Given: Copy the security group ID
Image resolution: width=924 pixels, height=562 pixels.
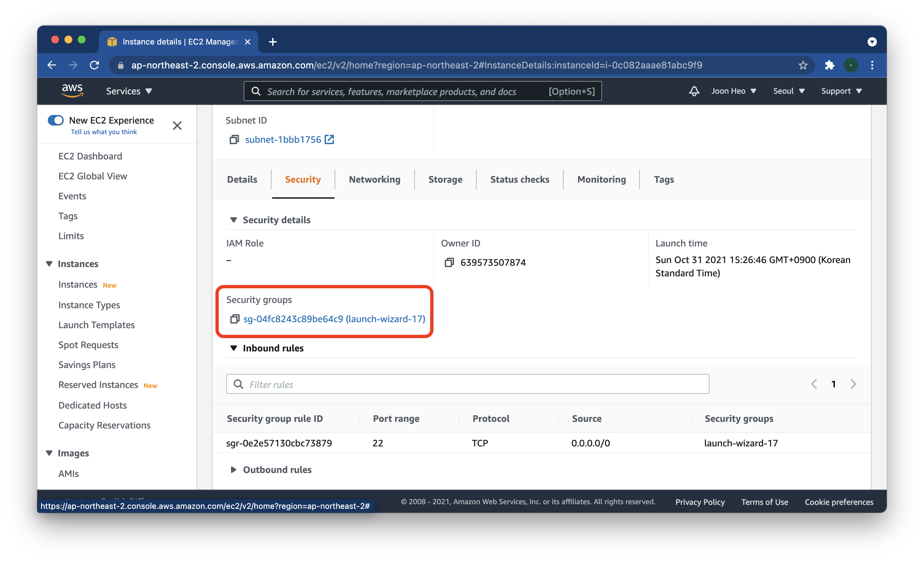Looking at the screenshot, I should click(x=234, y=319).
